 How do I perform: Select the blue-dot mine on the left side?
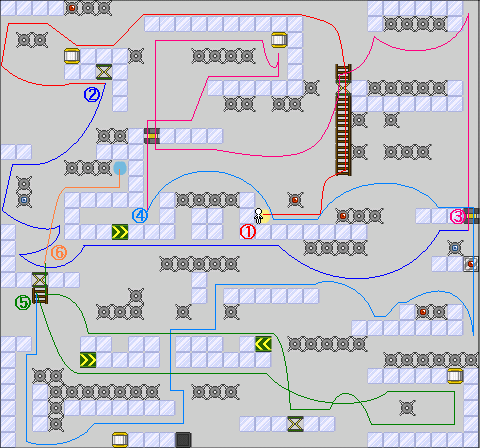click(24, 200)
